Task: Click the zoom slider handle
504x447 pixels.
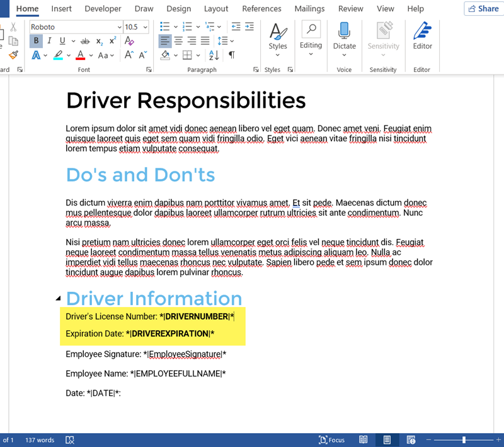Action: click(464, 440)
